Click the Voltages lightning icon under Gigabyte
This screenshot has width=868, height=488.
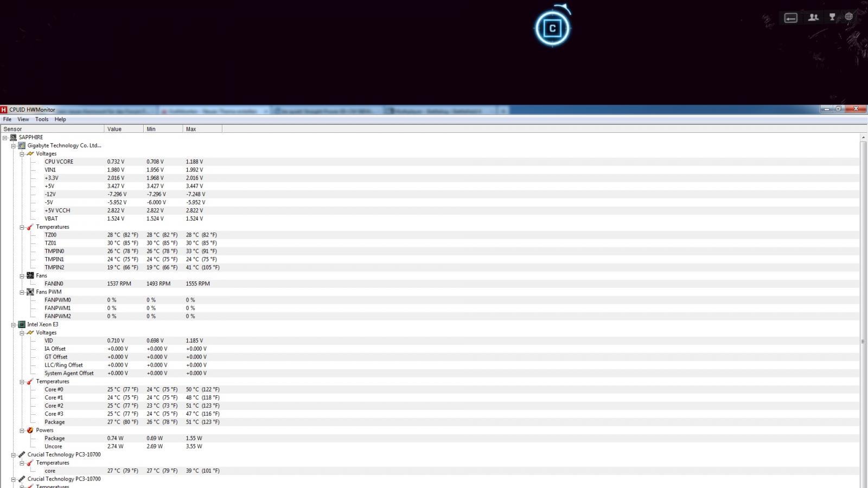[30, 153]
